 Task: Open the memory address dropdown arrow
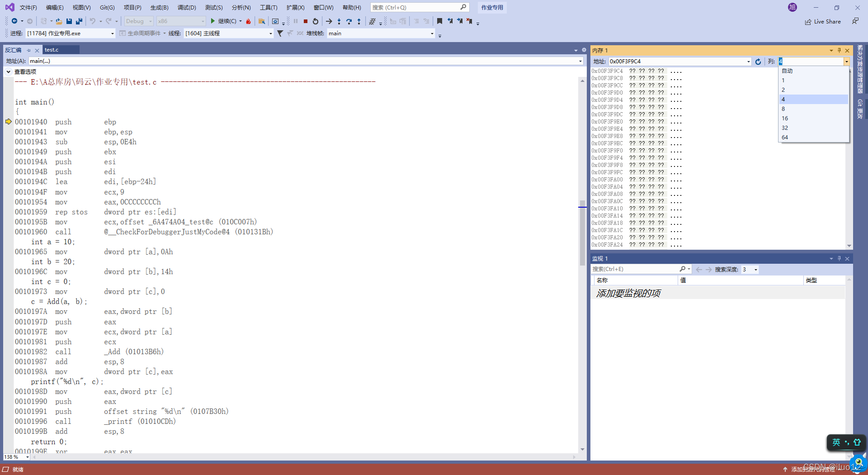pos(749,62)
